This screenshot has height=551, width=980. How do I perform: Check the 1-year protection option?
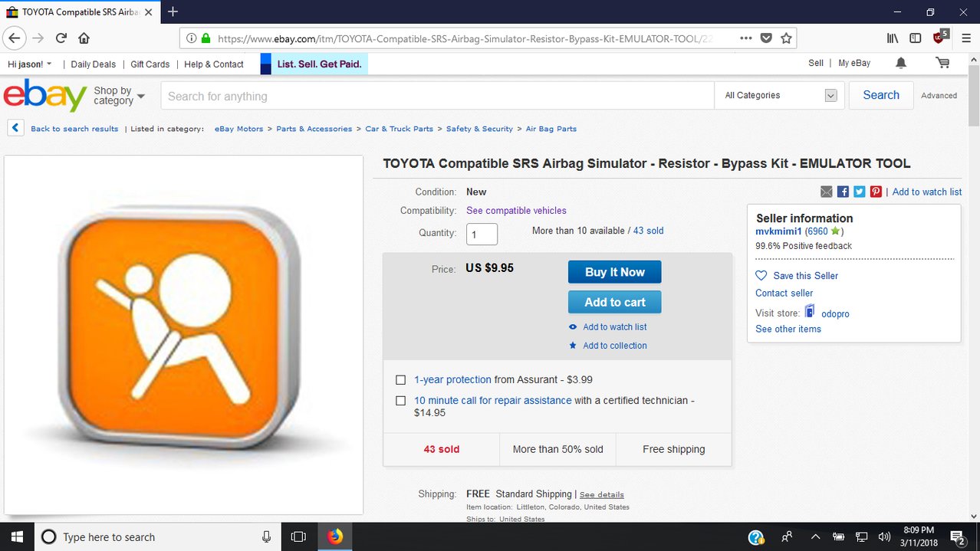click(400, 379)
